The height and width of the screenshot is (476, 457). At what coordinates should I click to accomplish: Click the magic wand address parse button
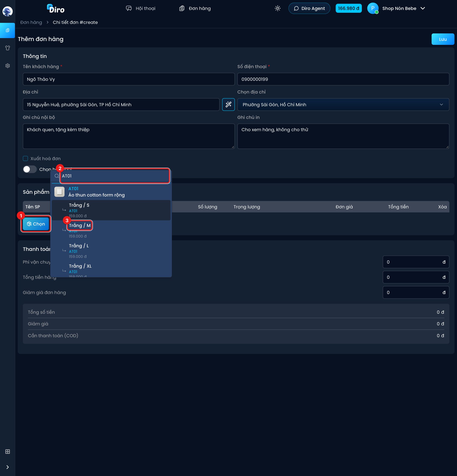(x=228, y=105)
